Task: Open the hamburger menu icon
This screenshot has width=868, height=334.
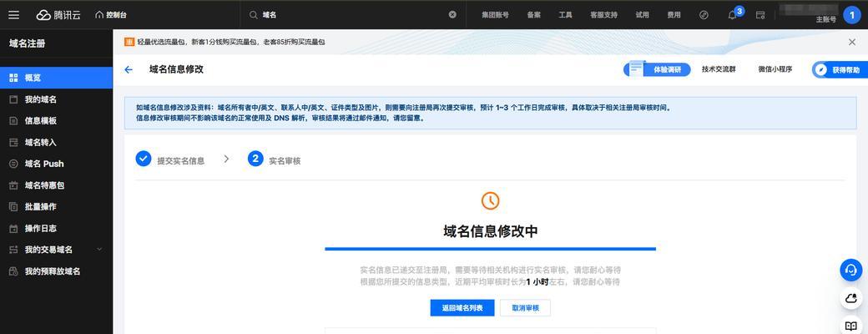Action: coord(14,15)
